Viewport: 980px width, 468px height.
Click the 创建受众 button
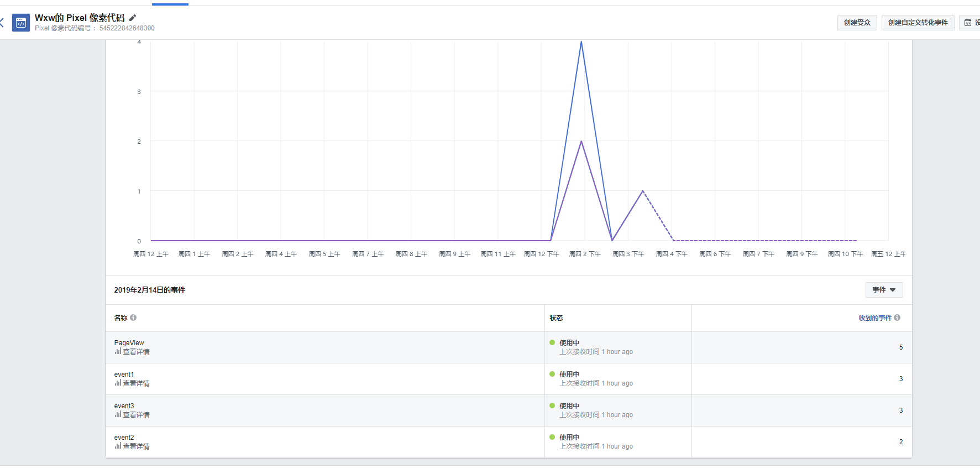[857, 23]
